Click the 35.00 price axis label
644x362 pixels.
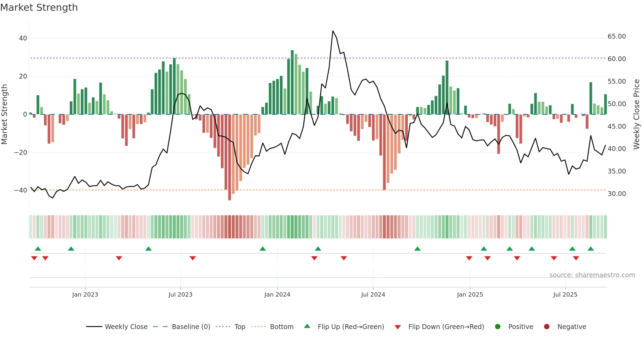coord(617,171)
